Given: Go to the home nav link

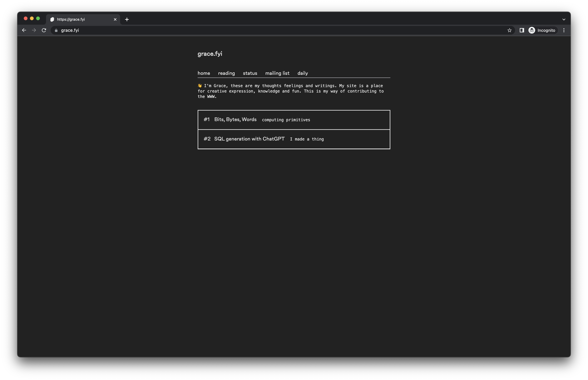Looking at the screenshot, I should tap(204, 73).
